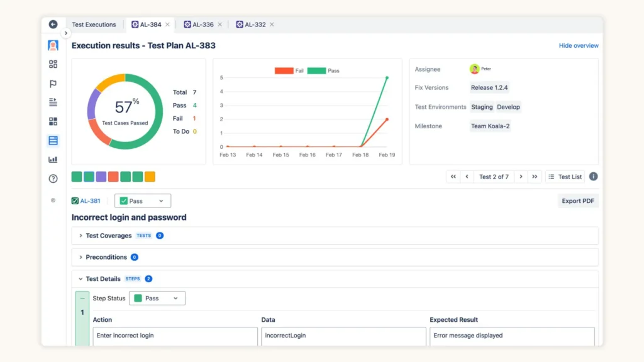This screenshot has height=362, width=644.
Task: Select the highlighted test executions sidebar icon
Action: (53, 140)
